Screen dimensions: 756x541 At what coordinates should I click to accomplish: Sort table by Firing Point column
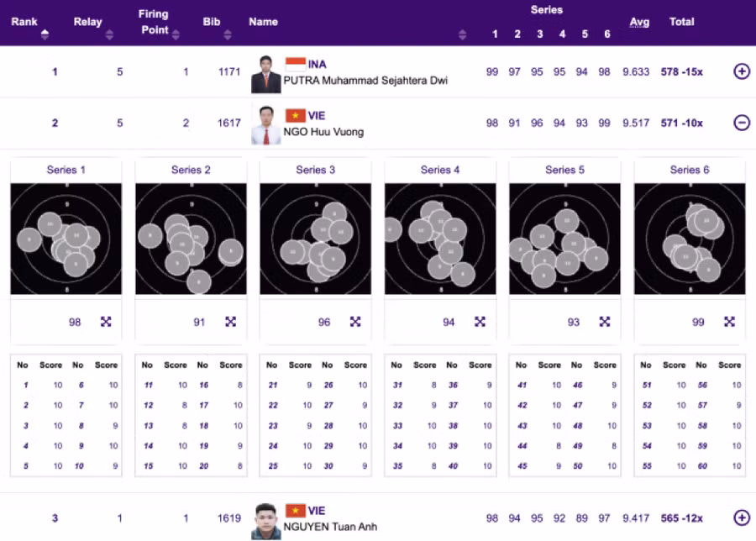click(176, 34)
